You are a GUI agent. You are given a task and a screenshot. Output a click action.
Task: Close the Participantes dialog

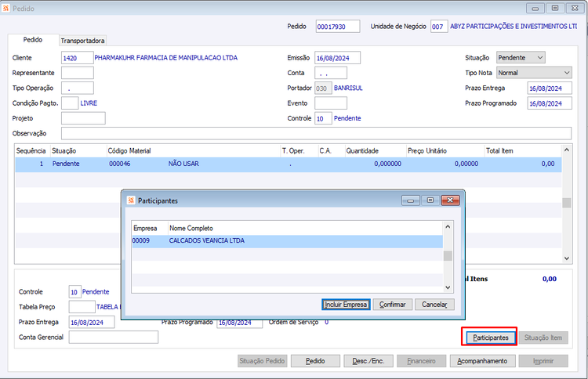pos(450,200)
